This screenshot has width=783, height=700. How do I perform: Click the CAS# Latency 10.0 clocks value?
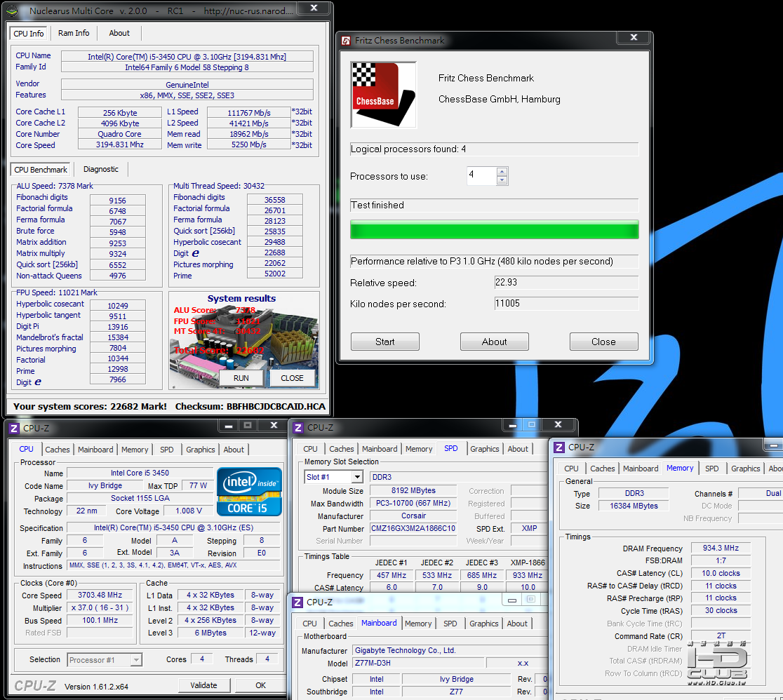tap(721, 573)
